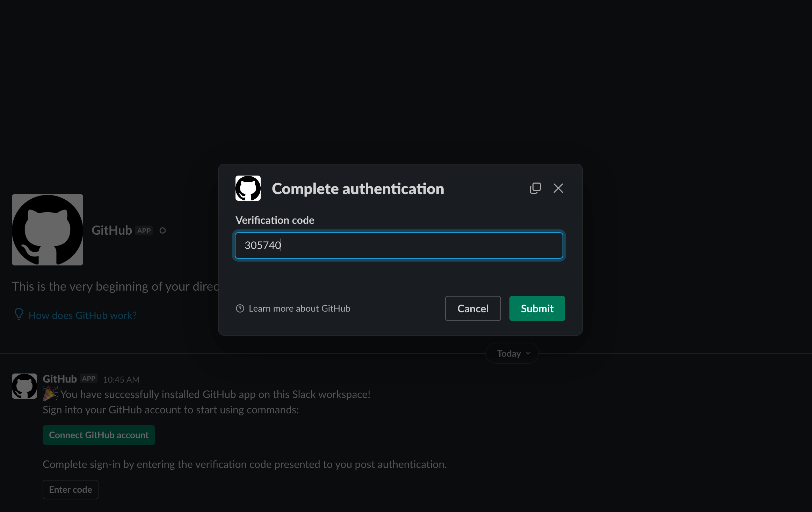The width and height of the screenshot is (812, 512).
Task: Click GitHub's large profile avatar
Action: 47,230
